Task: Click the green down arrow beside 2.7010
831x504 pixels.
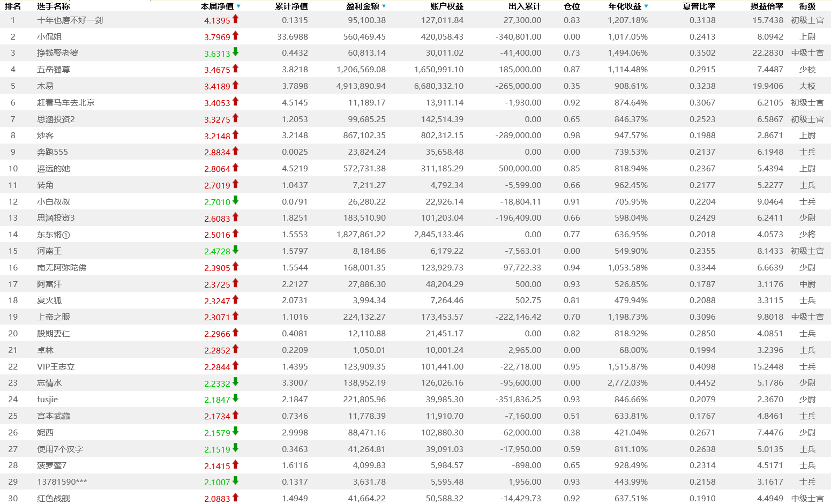Action: 235,201
